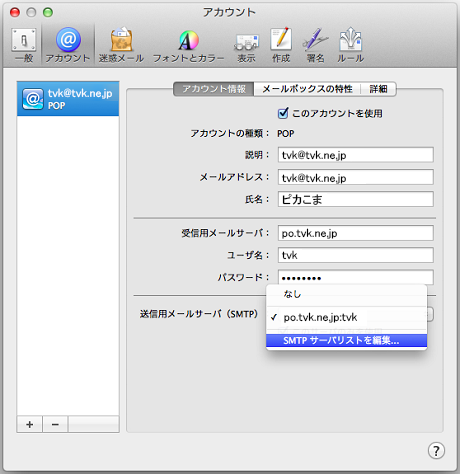Remove account with the minus button
This screenshot has height=474, width=460.
coord(55,424)
